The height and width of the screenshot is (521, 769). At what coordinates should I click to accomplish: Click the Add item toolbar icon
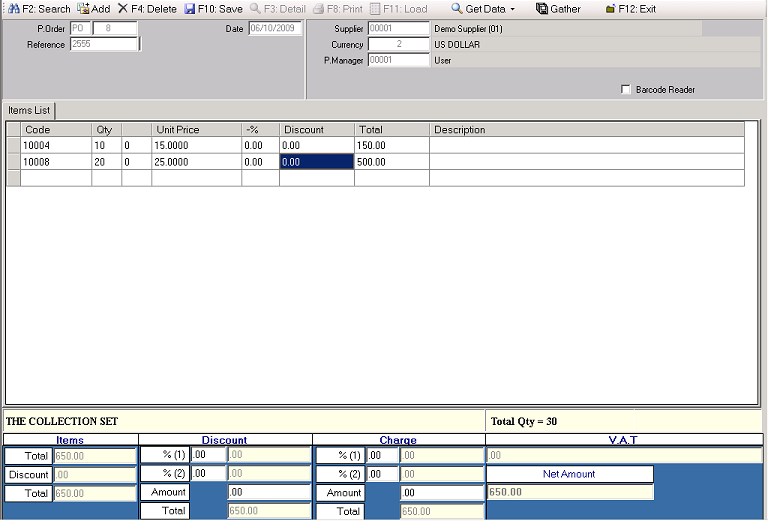pyautogui.click(x=83, y=9)
